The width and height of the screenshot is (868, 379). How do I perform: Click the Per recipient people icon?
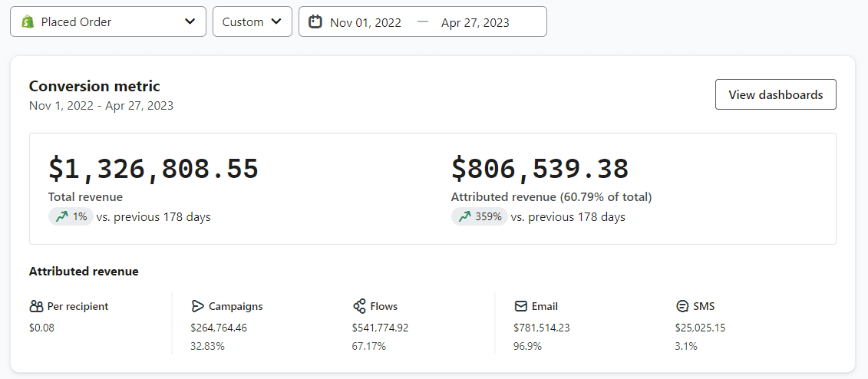pos(36,306)
